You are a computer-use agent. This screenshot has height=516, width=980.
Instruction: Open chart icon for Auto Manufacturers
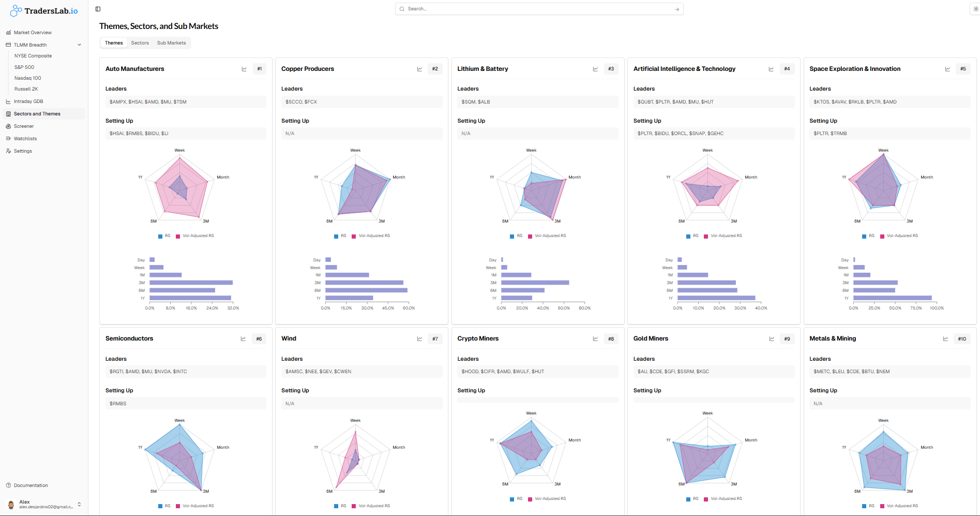244,69
